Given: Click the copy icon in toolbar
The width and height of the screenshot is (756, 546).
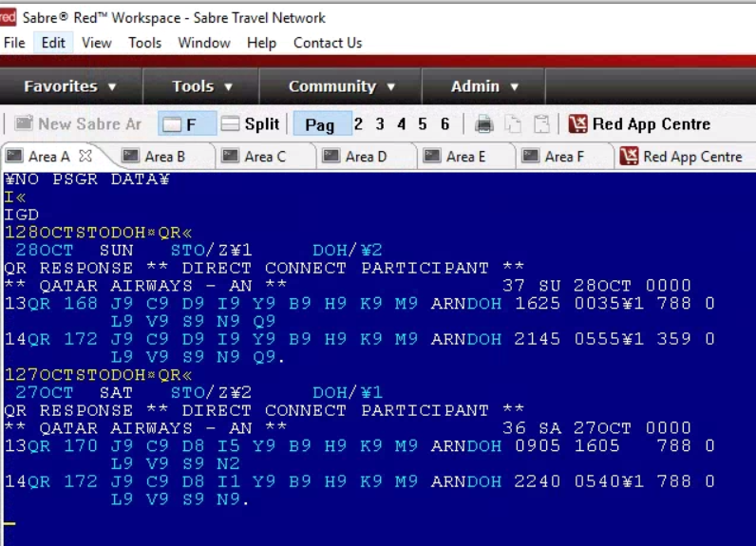Looking at the screenshot, I should [513, 124].
